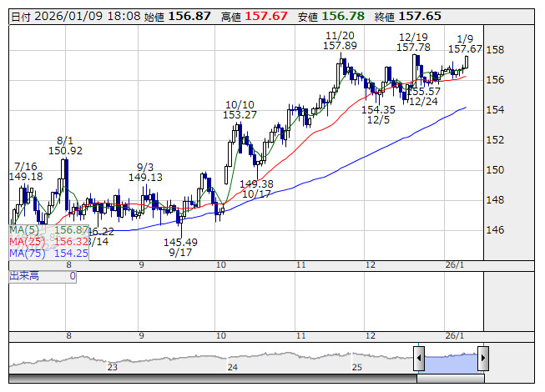The height and width of the screenshot is (392, 545).
Task: Click the horizontal scrollbar thumb below navigator
Action: pyautogui.click(x=451, y=379)
